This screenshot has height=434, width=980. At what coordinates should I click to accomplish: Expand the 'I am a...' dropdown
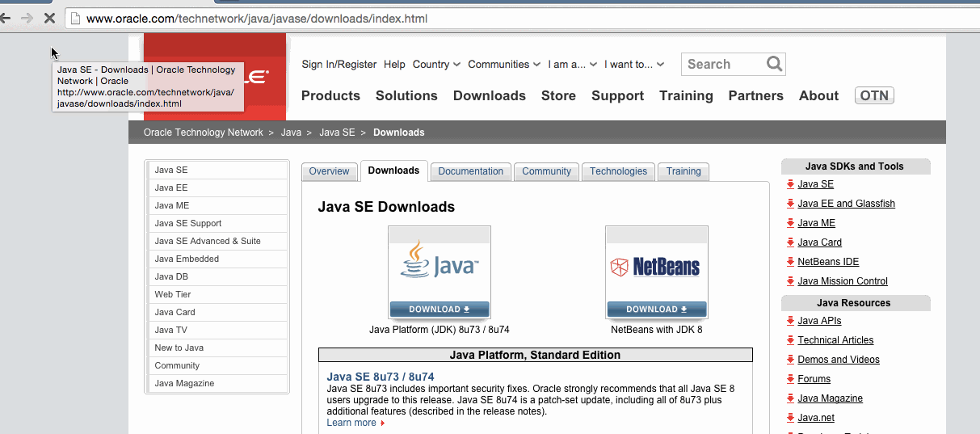(572, 65)
